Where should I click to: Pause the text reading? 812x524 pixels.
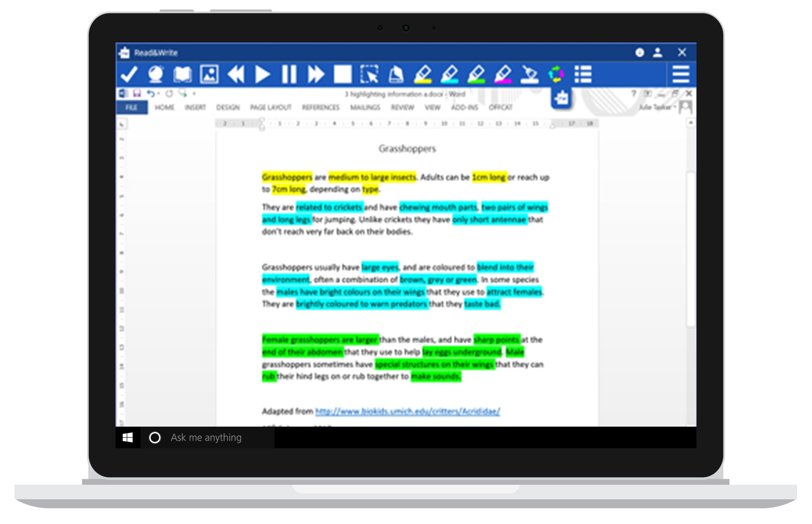tap(289, 74)
